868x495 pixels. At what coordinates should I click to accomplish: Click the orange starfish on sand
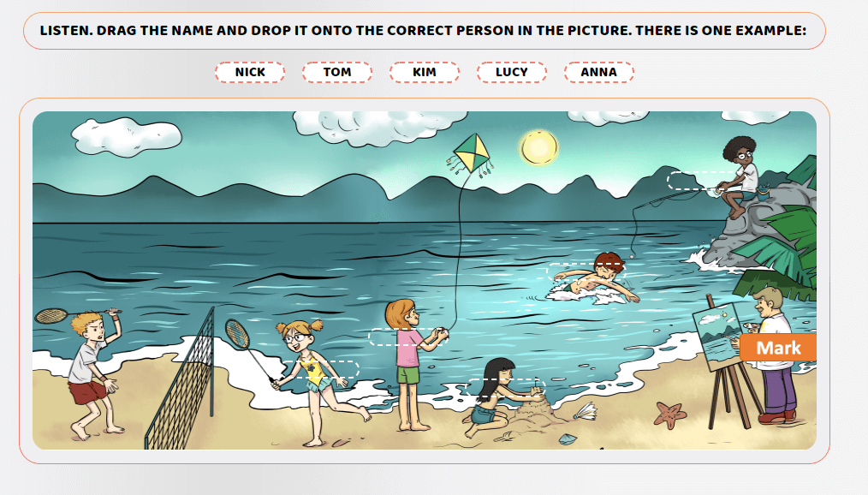[669, 414]
